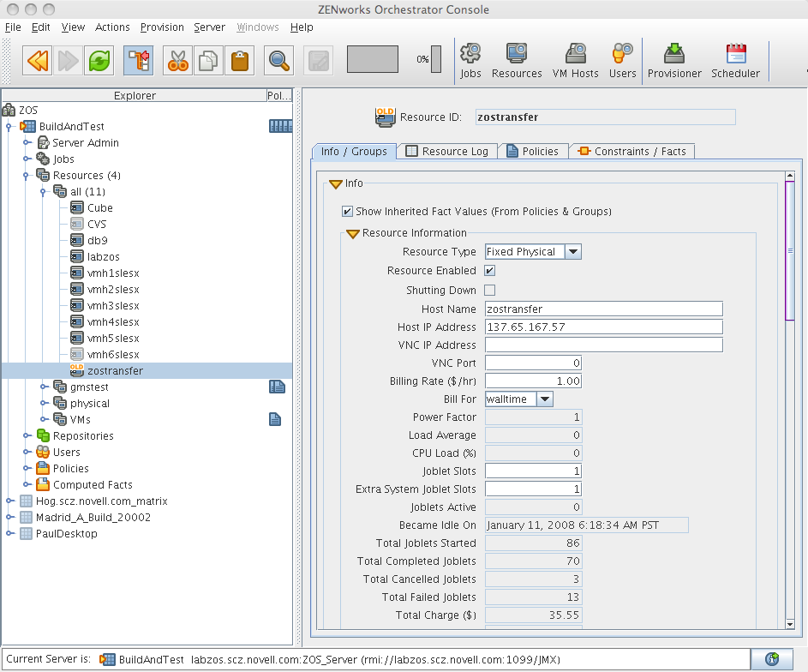Toggle the Shutting Down checkbox
The width and height of the screenshot is (808, 672).
[490, 290]
